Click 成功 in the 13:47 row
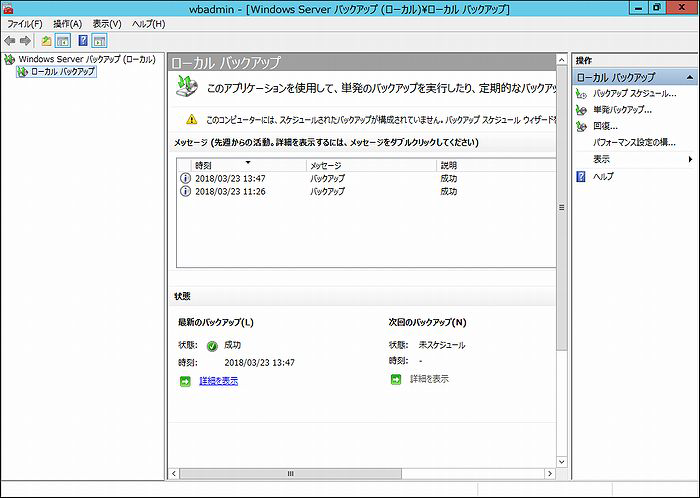700x498 pixels. 449,178
